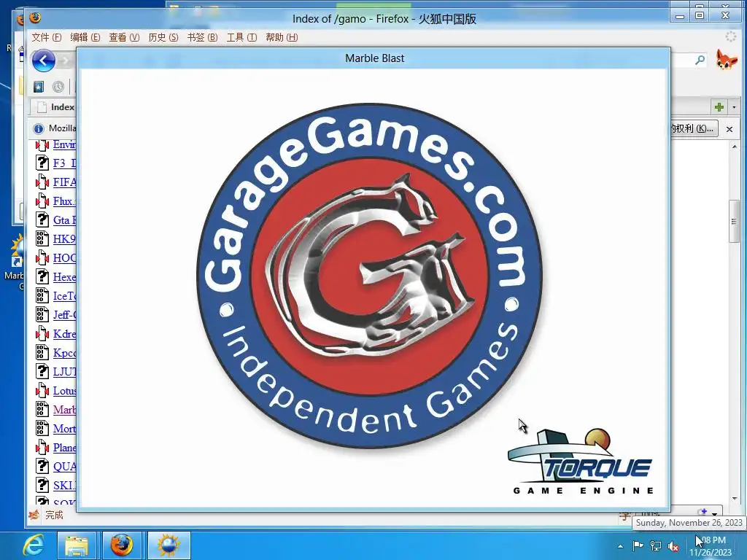Open the IceT link
747x560 pixels.
pos(64,296)
